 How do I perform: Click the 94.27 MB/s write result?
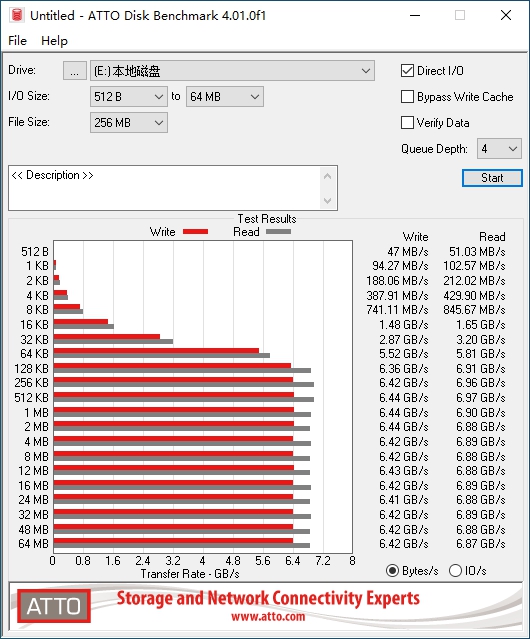click(400, 266)
